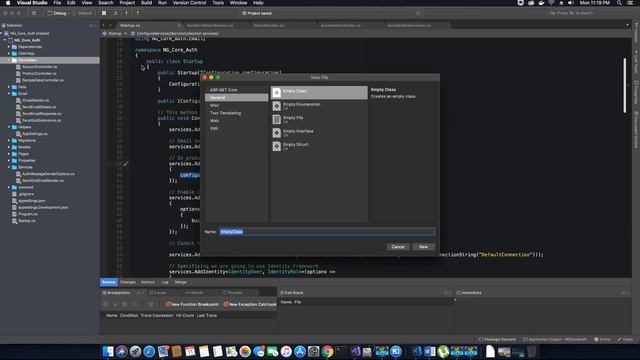Select the Text Templating category

[236, 113]
